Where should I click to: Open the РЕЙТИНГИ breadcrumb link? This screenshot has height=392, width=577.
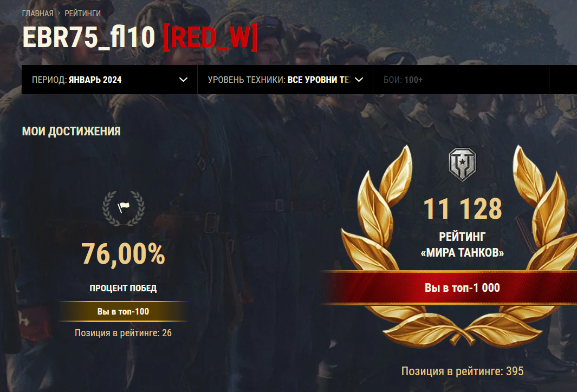point(83,13)
